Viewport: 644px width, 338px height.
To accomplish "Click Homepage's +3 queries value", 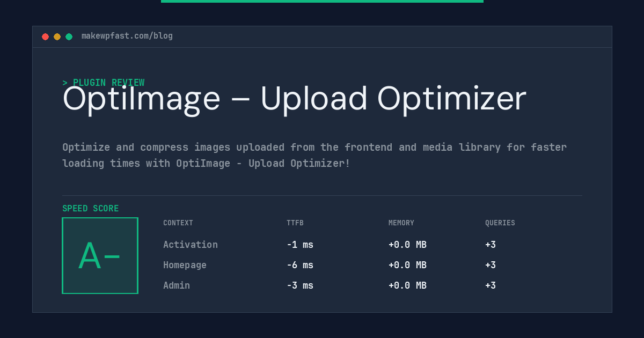I will pos(491,265).
